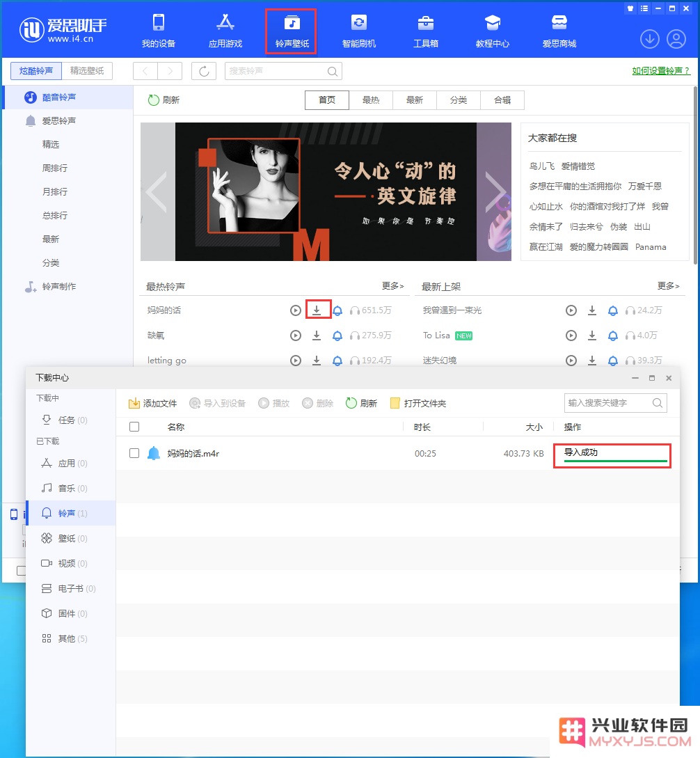Play the 妈妈的话 ringtone preview
The image size is (700, 758).
295,310
